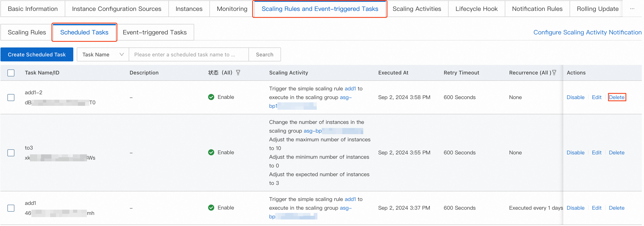Select the add1-2 task checkbox
This screenshot has height=226, width=644.
pyautogui.click(x=11, y=98)
